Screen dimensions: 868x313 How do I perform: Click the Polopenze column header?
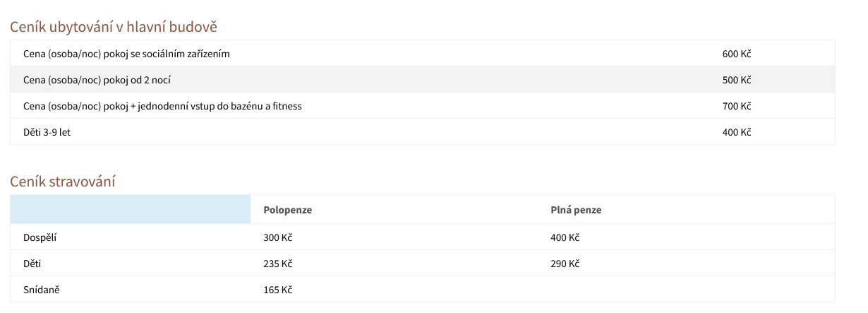pos(287,210)
